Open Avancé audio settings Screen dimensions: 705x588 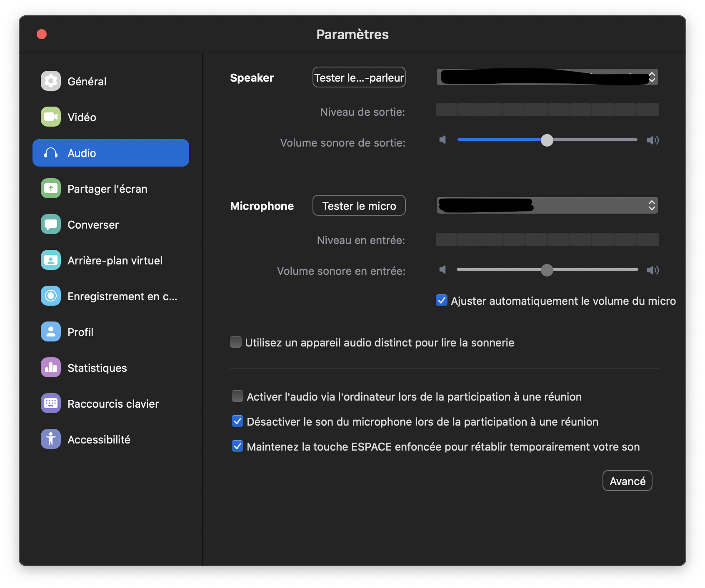coord(627,481)
